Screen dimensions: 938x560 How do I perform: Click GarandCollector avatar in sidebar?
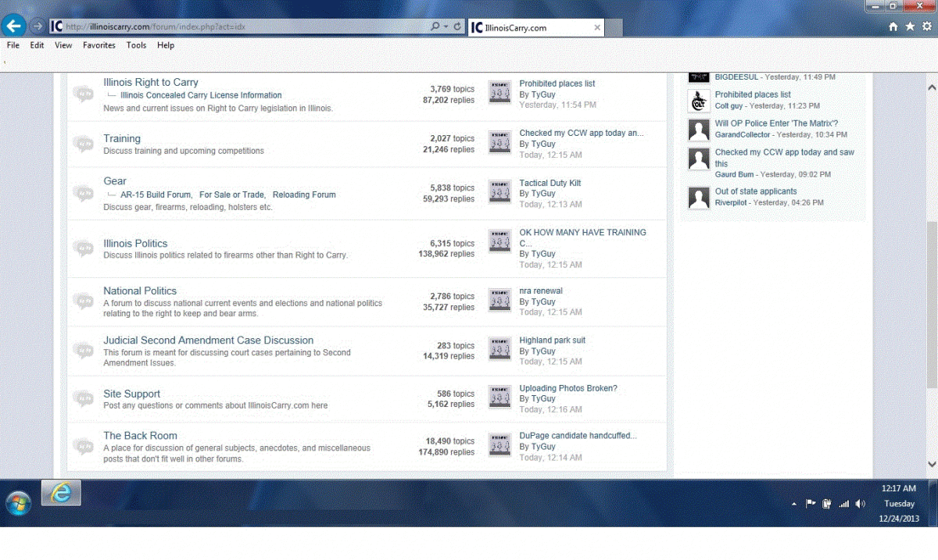click(699, 130)
